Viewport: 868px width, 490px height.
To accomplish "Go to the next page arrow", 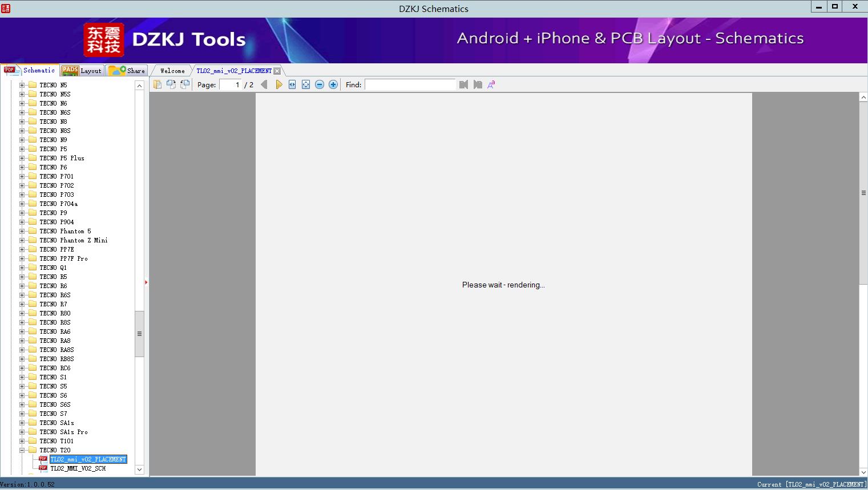I will (x=278, y=84).
